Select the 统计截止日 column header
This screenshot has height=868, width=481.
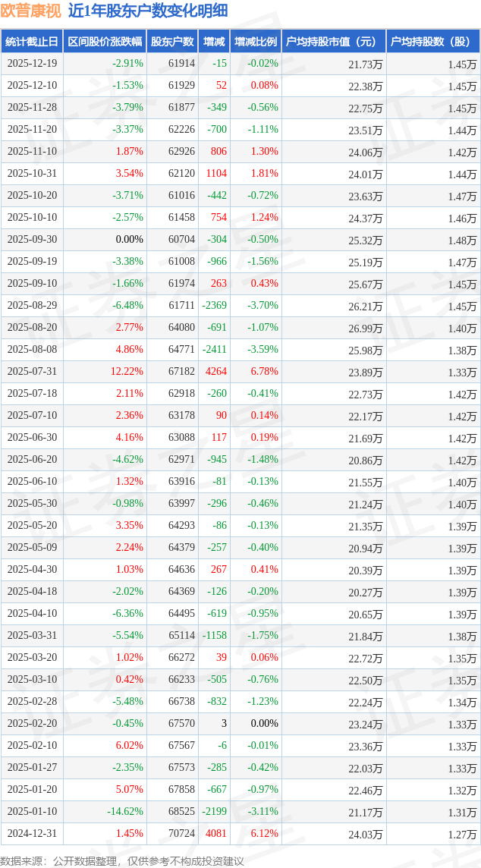32,42
